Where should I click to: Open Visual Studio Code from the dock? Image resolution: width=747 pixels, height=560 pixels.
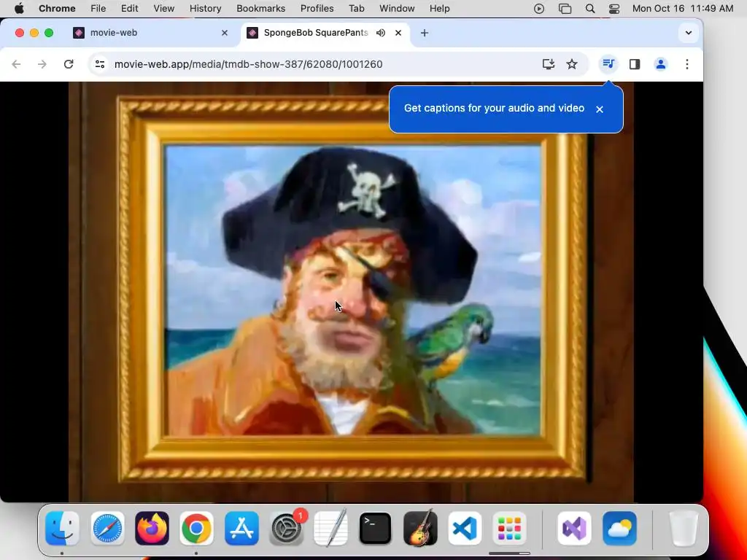click(x=465, y=528)
